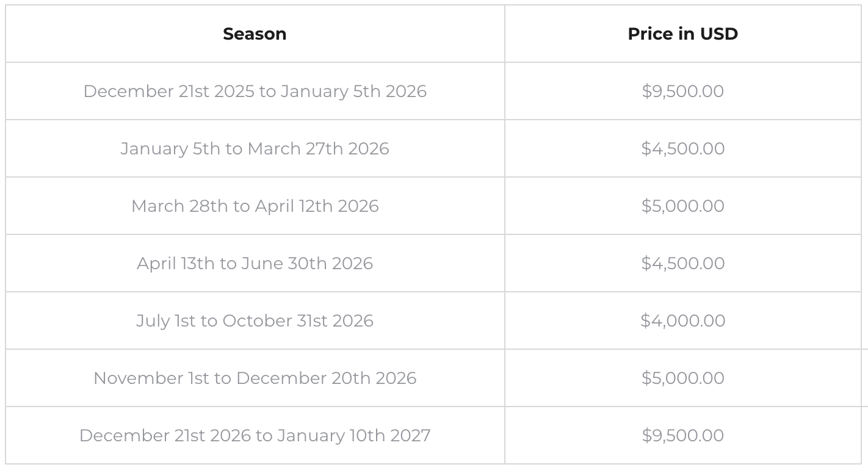Screen dimensions: 868x470
Task: Click $4,500.00 price for April to June
Action: tap(682, 264)
